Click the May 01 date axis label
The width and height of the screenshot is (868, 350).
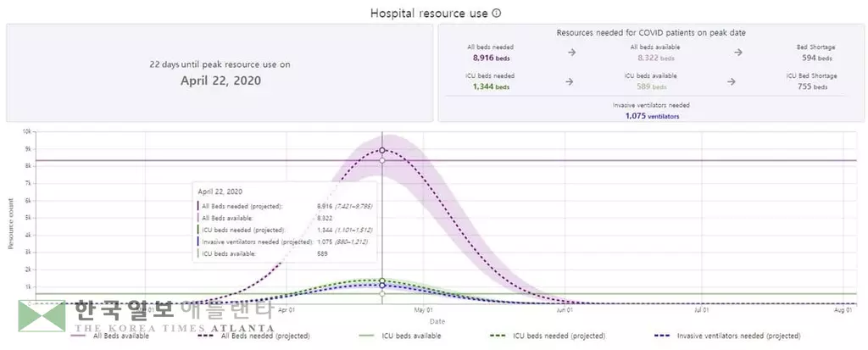tap(424, 310)
